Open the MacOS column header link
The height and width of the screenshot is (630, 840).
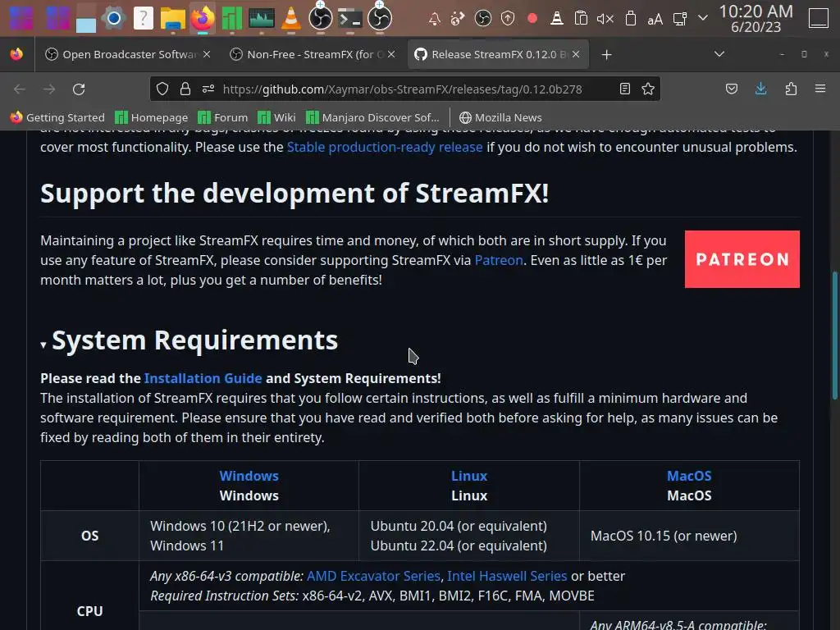click(689, 476)
